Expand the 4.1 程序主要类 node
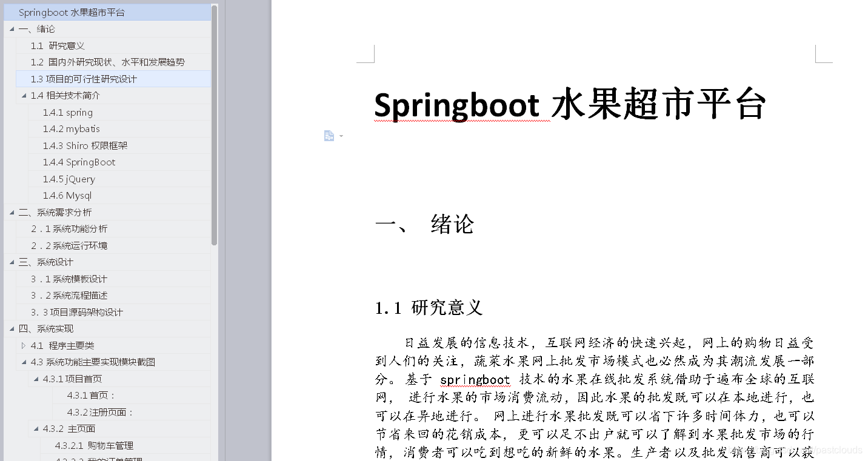Screen dimensions: 868x461 pyautogui.click(x=24, y=345)
